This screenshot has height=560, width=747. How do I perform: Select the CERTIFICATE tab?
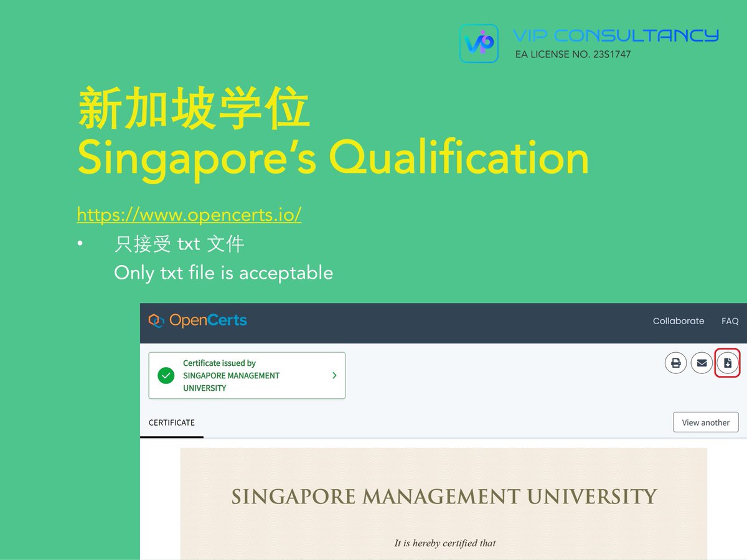[172, 422]
